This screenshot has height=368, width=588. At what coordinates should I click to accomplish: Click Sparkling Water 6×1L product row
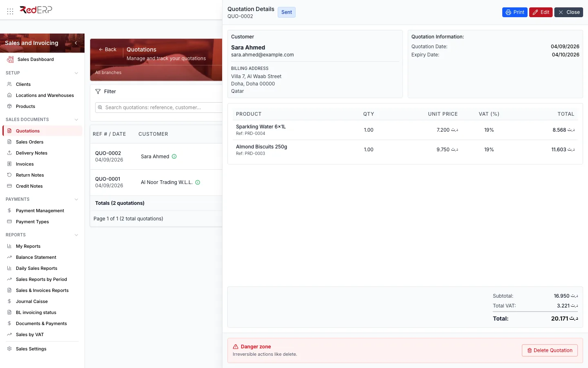pyautogui.click(x=405, y=130)
